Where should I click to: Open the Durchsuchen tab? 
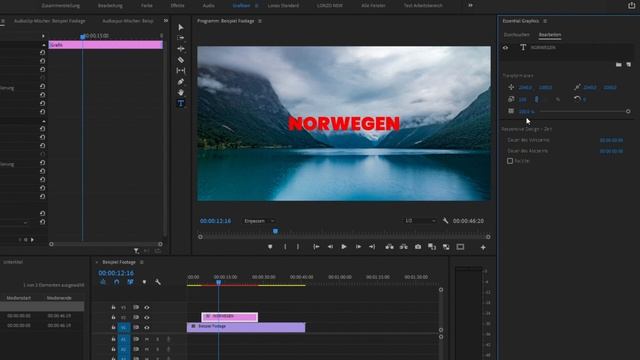click(517, 35)
